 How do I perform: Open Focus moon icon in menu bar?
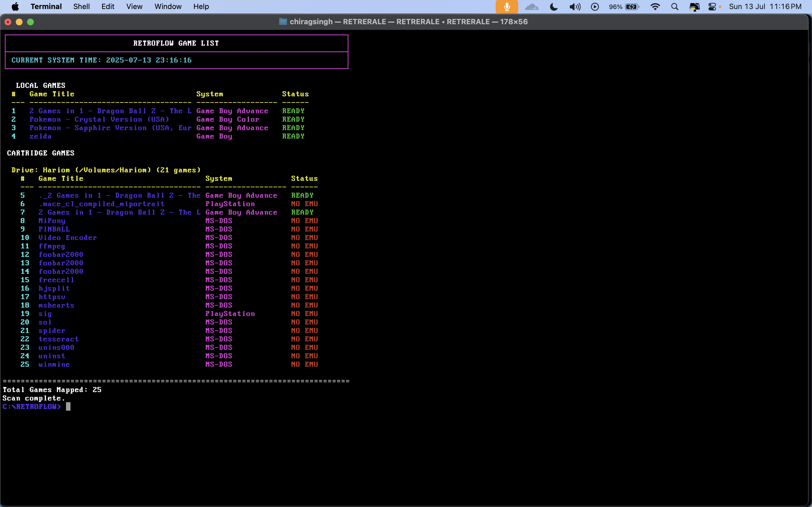(554, 7)
